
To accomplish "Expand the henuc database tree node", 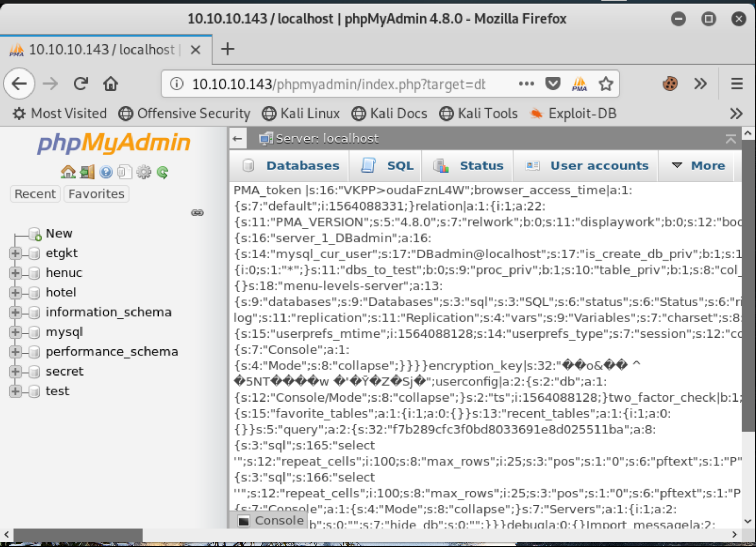I will point(15,273).
